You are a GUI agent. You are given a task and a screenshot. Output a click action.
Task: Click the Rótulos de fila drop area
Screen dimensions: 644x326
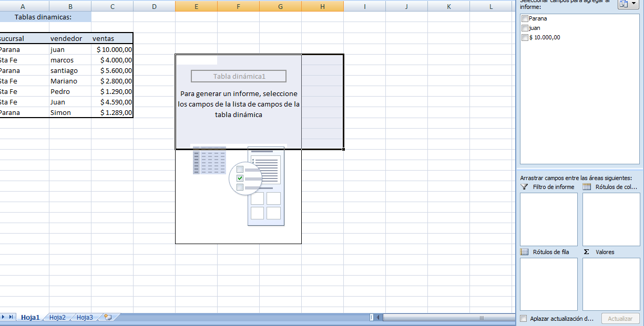[x=548, y=284]
